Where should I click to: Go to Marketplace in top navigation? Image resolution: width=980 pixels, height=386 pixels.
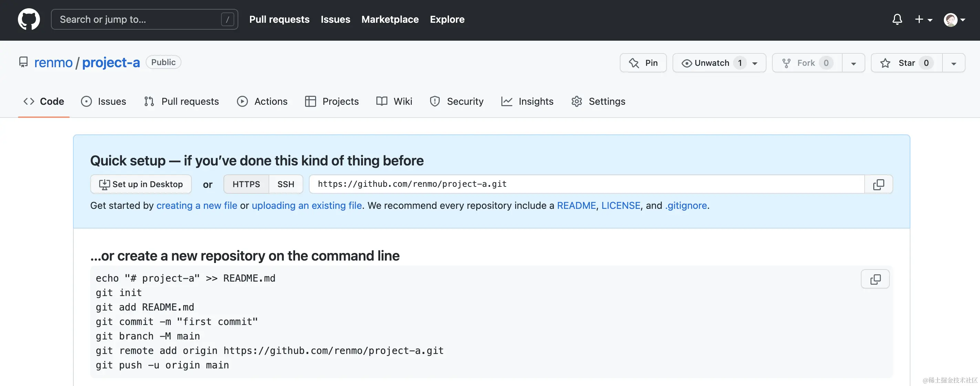coord(389,19)
